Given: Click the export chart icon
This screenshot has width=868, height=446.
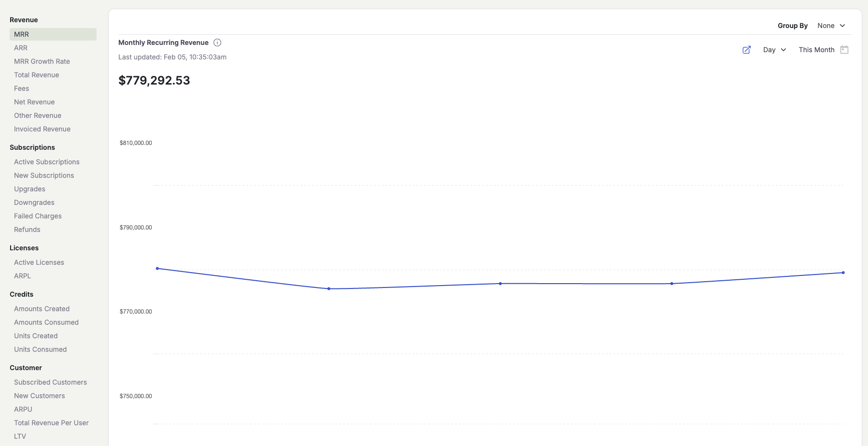Looking at the screenshot, I should coord(746,50).
